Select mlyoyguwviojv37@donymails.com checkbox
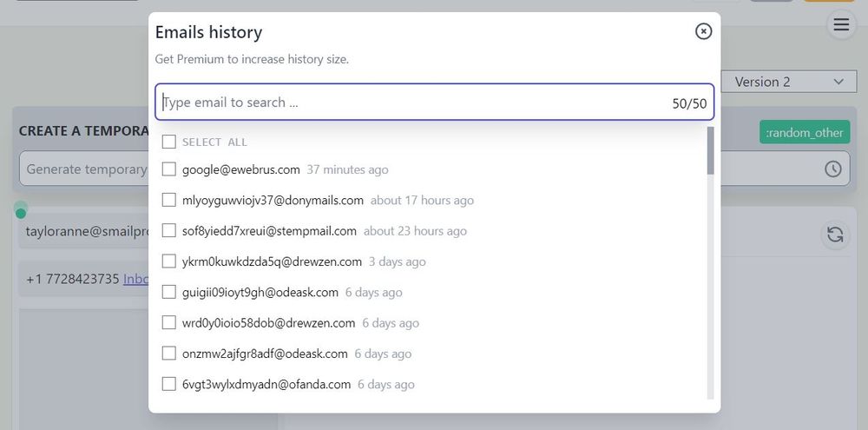 [169, 200]
